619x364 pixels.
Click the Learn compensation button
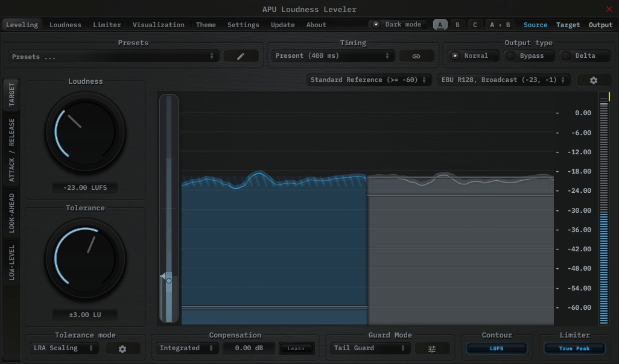[296, 348]
